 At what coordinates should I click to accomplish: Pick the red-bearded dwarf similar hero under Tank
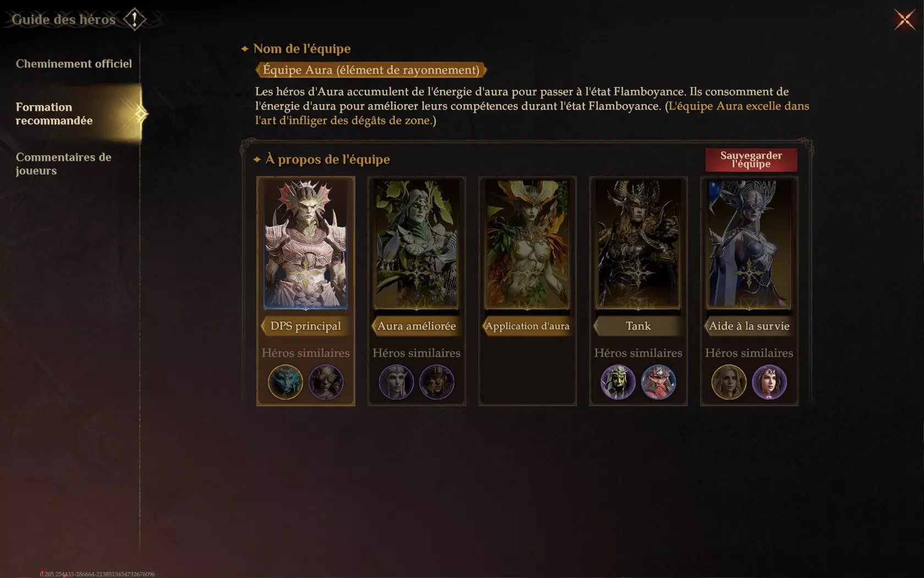click(x=658, y=382)
